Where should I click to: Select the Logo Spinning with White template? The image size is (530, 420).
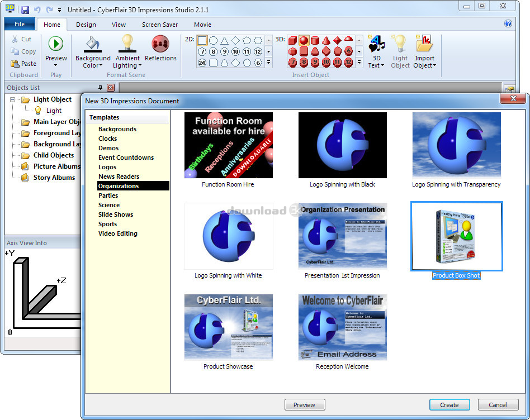(228, 241)
